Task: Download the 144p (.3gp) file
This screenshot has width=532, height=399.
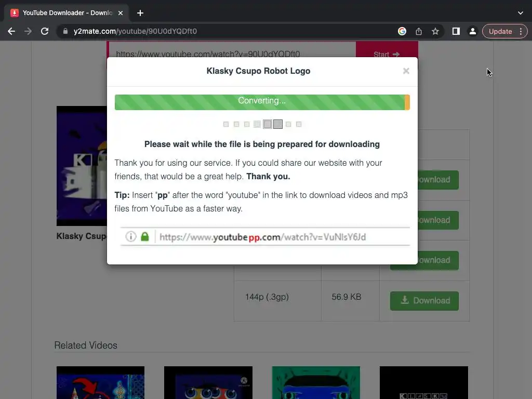Action: pyautogui.click(x=424, y=301)
